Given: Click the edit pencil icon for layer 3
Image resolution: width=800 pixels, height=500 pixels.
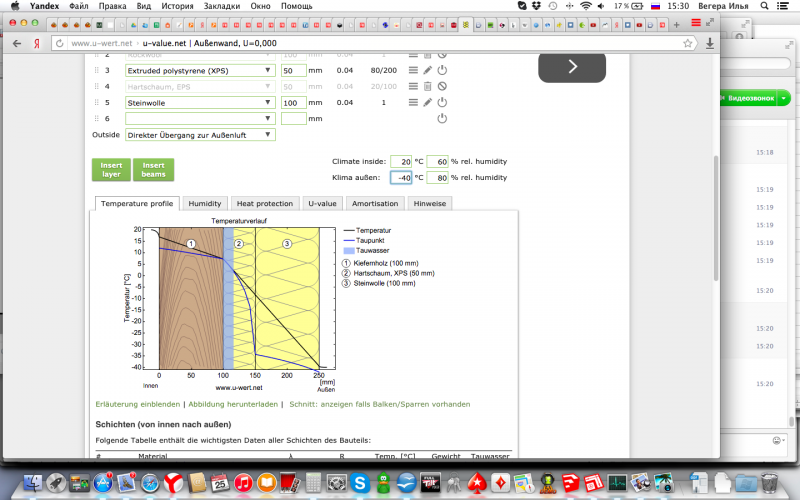Looking at the screenshot, I should (x=428, y=70).
